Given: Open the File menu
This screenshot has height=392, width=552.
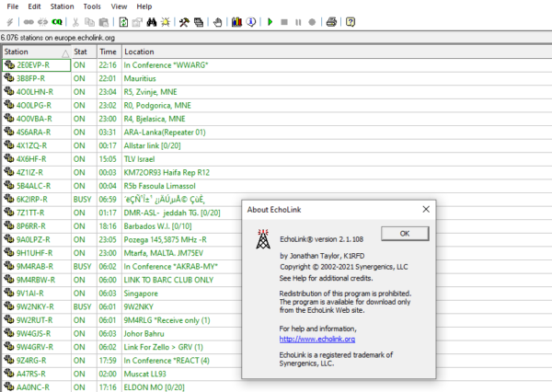Looking at the screenshot, I should [13, 6].
